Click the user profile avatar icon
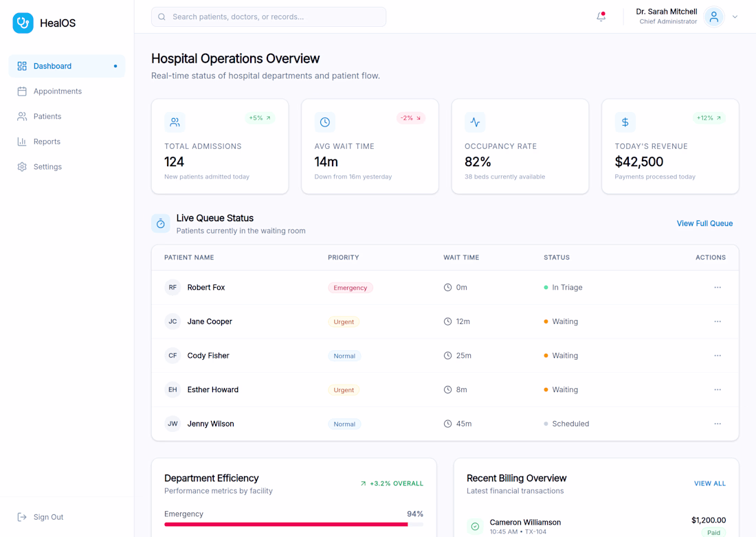The image size is (756, 537). [x=713, y=17]
